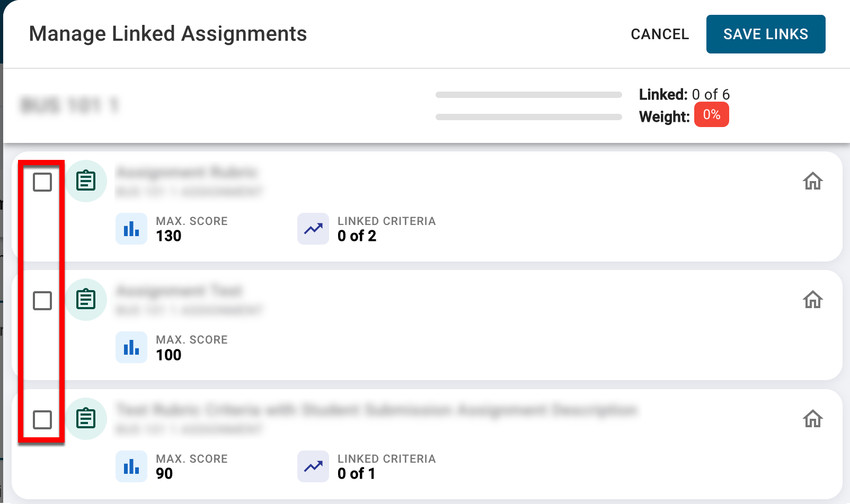This screenshot has width=850, height=504.
Task: Click the Linked 0 of 6 counter
Action: [x=684, y=95]
